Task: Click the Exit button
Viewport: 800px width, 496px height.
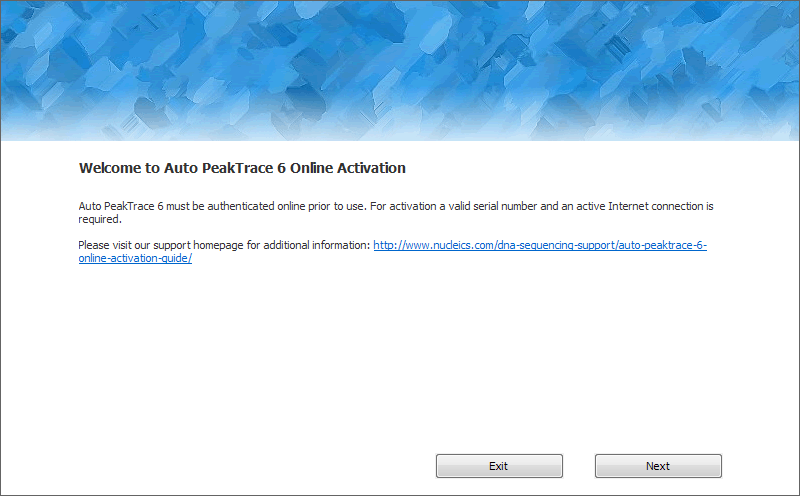Action: pos(499,466)
